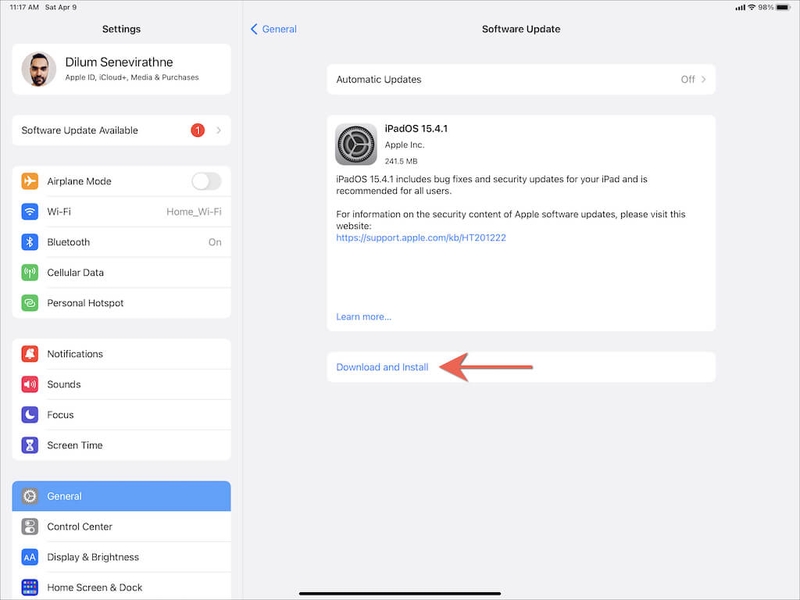Tap the 241.5 MB size text
The width and height of the screenshot is (800, 600).
[401, 161]
